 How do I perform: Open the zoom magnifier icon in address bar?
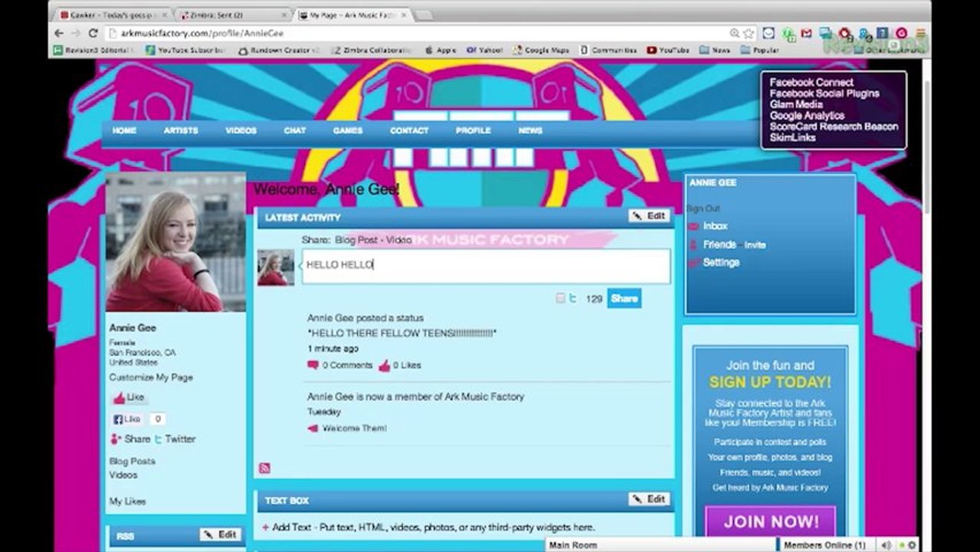pos(735,33)
